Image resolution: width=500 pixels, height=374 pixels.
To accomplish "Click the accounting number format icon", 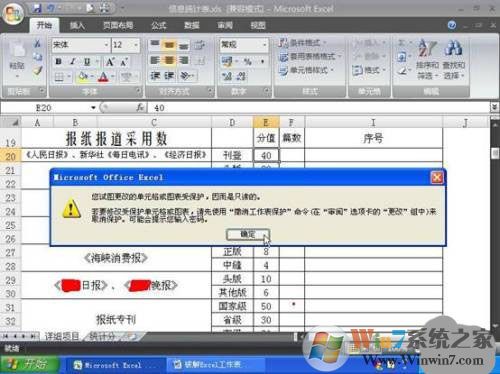I will (227, 61).
